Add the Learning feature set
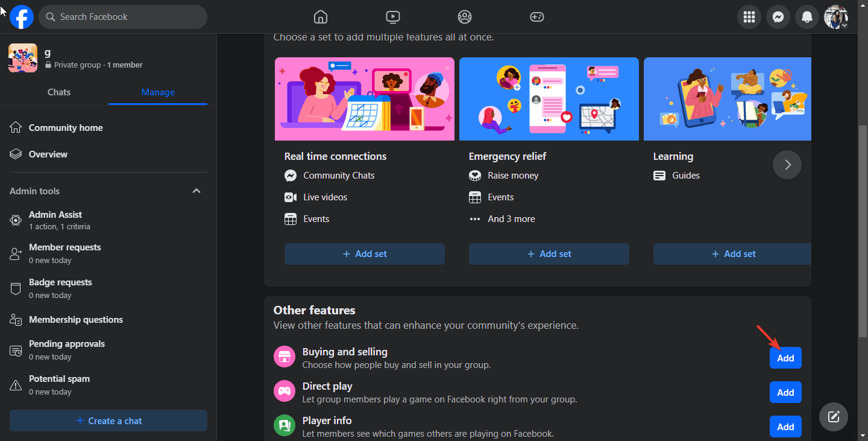The height and width of the screenshot is (441, 868). click(x=732, y=254)
